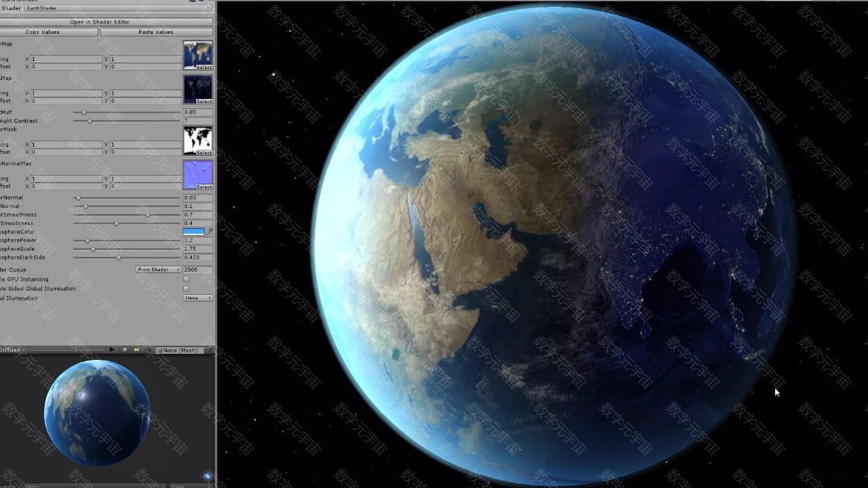The width and height of the screenshot is (868, 488).
Task: Click the sphere preview shape icon
Action: tap(125, 350)
